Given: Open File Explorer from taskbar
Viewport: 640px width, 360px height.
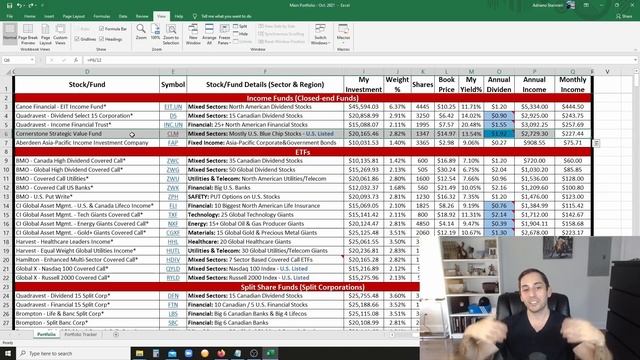Looking at the screenshot, I should pyautogui.click(x=140, y=353).
